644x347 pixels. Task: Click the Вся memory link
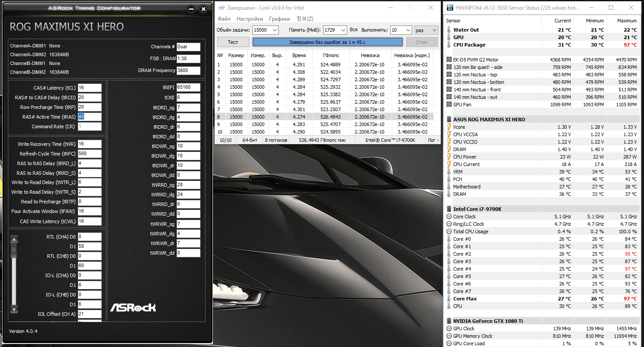[x=353, y=30]
